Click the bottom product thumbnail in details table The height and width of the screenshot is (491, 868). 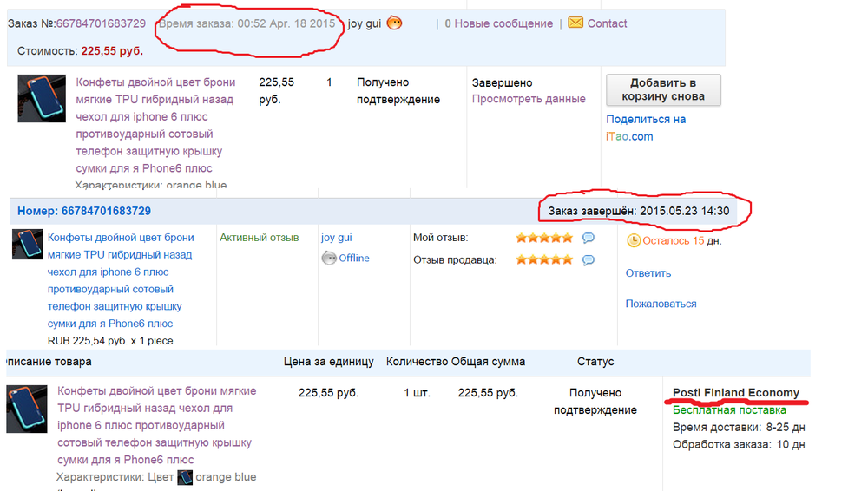point(25,408)
